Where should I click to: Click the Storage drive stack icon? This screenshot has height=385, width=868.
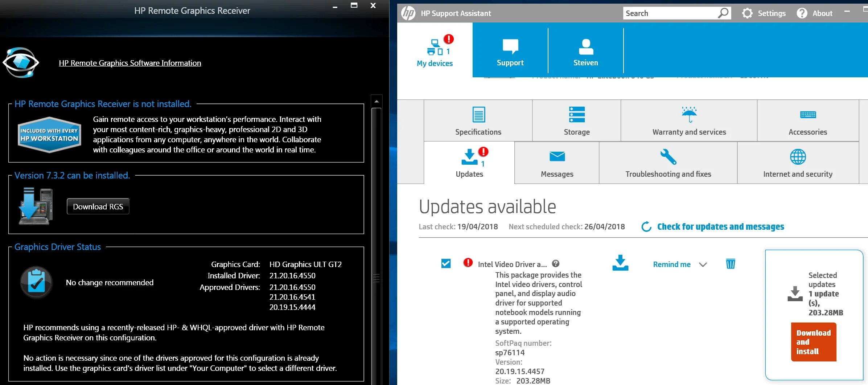[x=577, y=115]
